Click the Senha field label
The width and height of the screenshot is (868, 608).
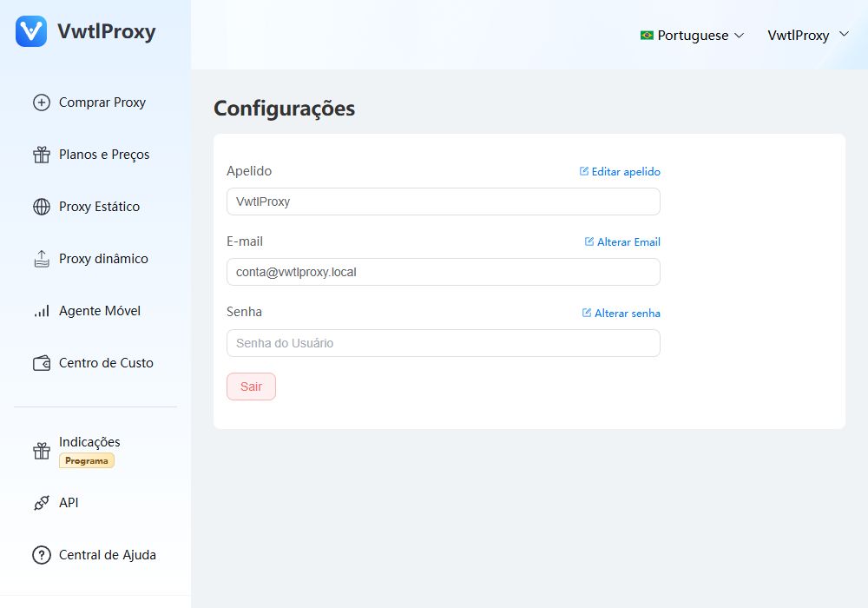[x=244, y=312]
